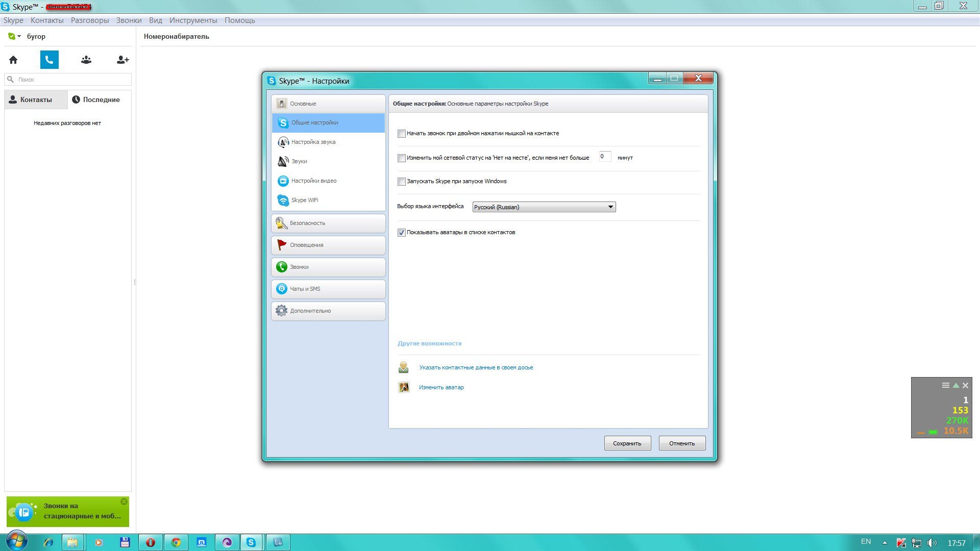Click the gadget green up arrow
This screenshot has width=980, height=551.
(x=955, y=385)
